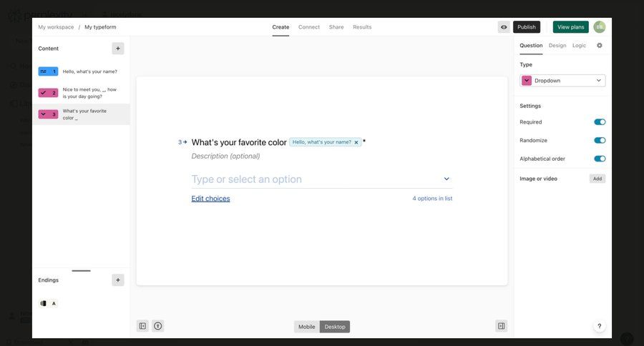Click the '4 options in list' text
This screenshot has width=644, height=346.
pyautogui.click(x=432, y=198)
